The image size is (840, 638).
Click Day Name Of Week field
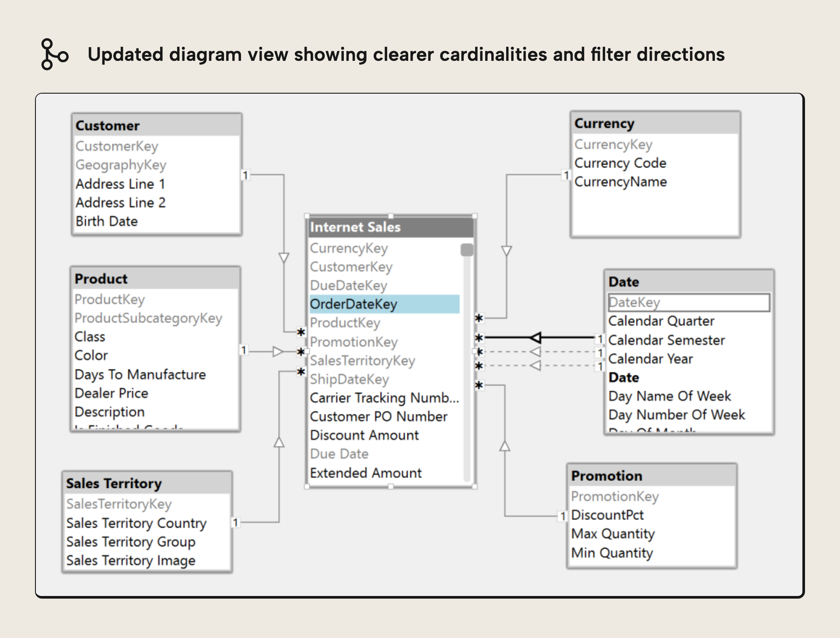point(670,396)
